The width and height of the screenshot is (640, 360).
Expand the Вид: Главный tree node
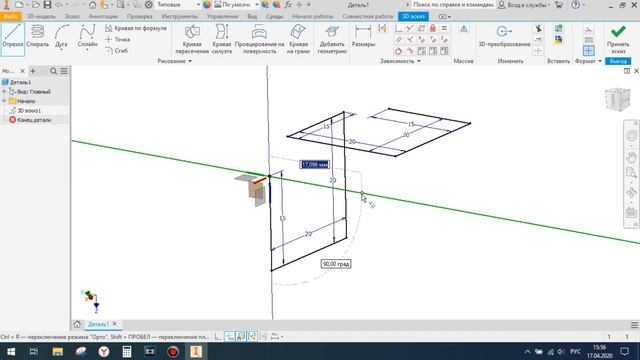4,92
